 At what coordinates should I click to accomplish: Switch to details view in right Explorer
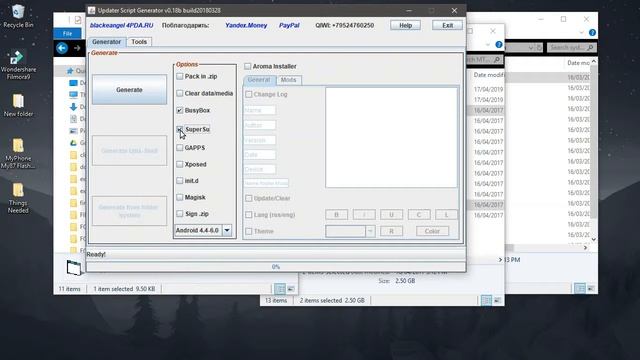580,289
